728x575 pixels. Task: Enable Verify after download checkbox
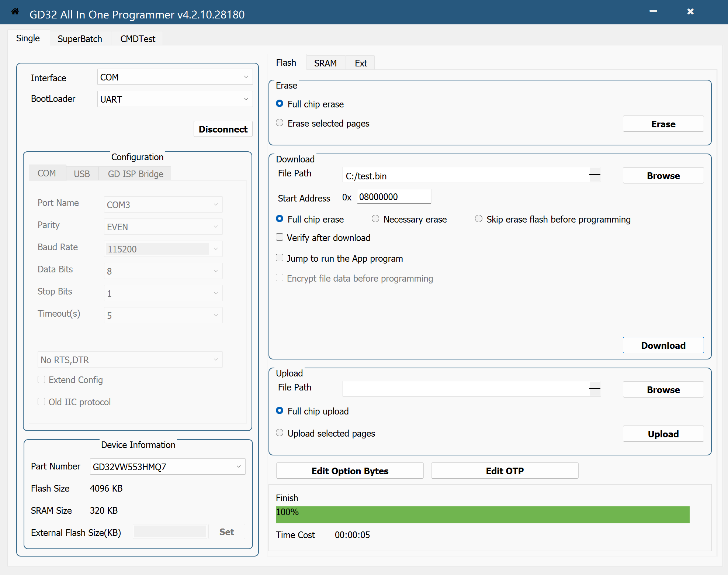coord(280,237)
